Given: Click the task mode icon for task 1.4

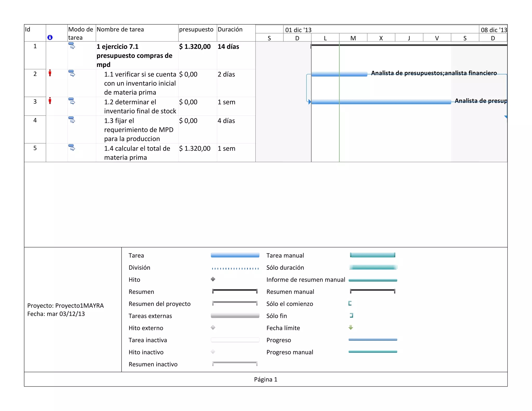Looking at the screenshot, I should pos(72,148).
